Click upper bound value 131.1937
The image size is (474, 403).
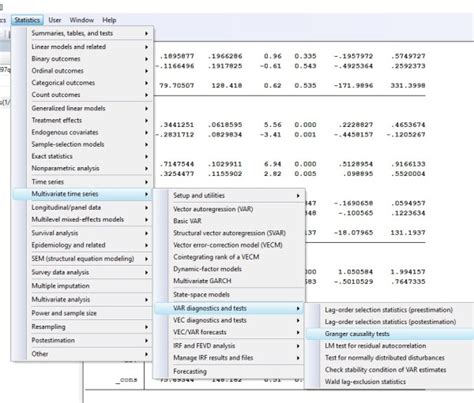click(x=408, y=233)
